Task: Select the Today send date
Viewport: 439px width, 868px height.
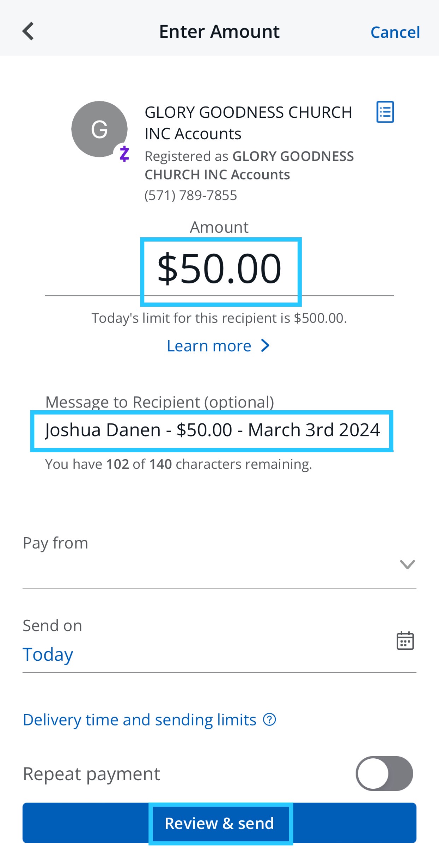Action: click(48, 654)
